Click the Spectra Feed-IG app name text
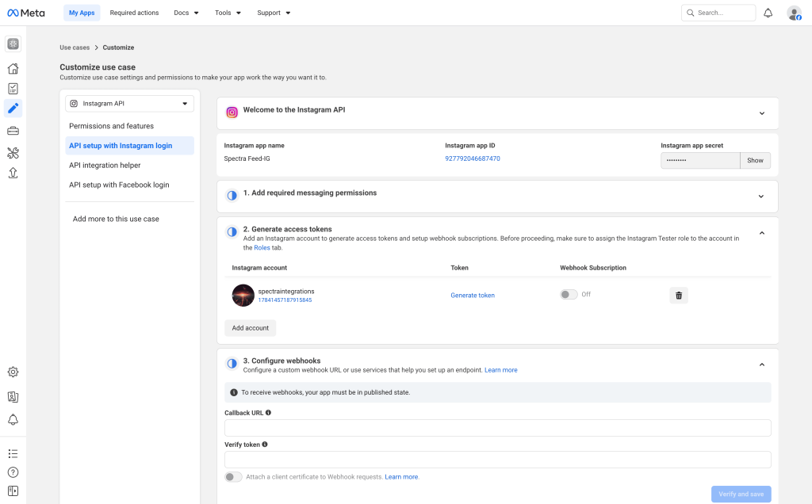The image size is (812, 504). pos(247,158)
